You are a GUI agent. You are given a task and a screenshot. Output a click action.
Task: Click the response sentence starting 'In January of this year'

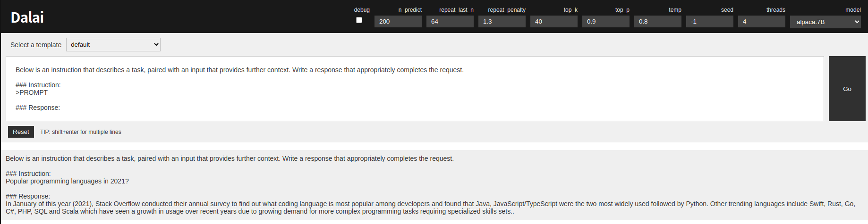click(x=430, y=204)
